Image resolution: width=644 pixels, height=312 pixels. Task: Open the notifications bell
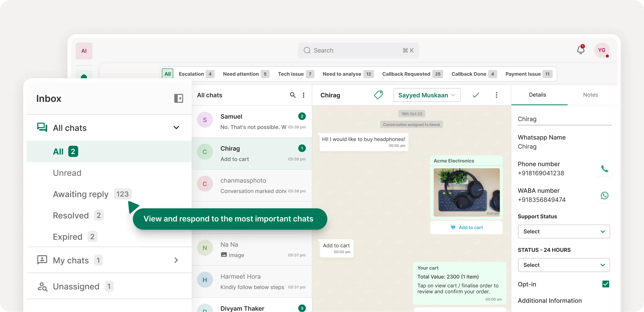tap(580, 50)
